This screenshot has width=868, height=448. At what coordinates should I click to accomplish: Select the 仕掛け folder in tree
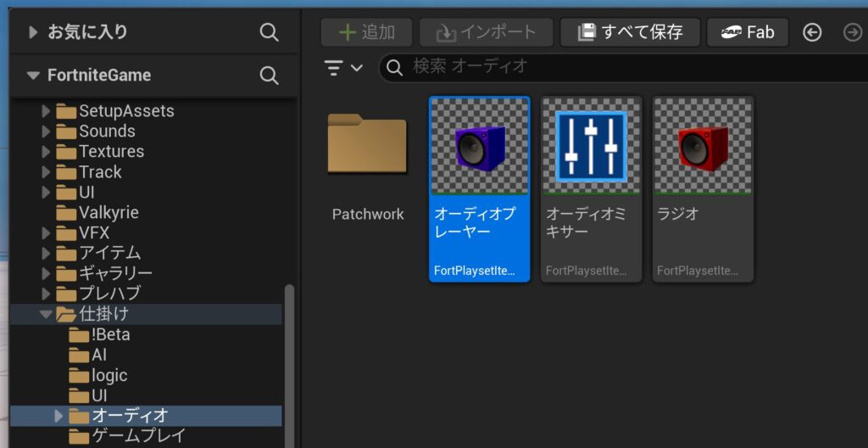pos(93,315)
